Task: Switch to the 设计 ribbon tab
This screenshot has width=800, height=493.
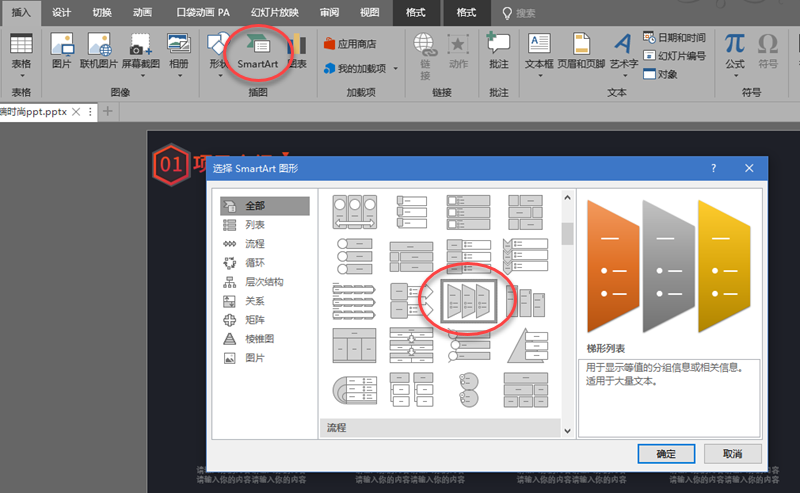Action: point(61,13)
